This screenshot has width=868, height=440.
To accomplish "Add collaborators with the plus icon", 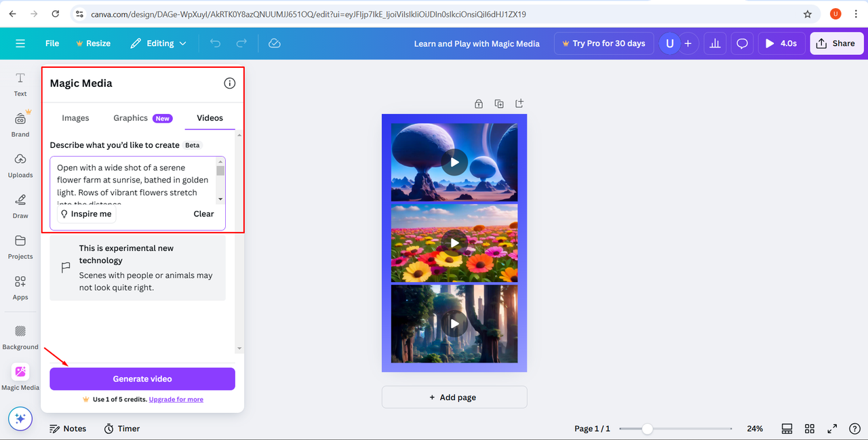I will click(688, 43).
